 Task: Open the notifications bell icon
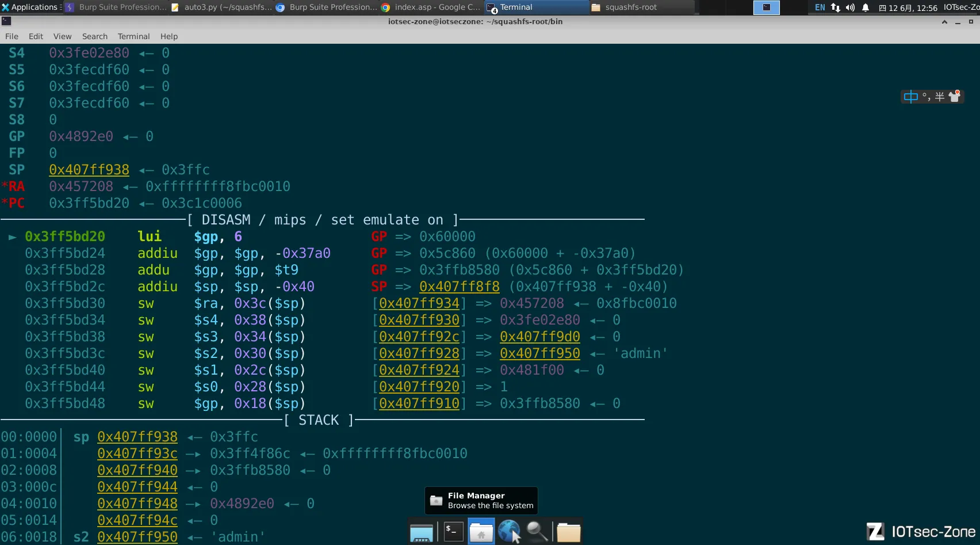(865, 7)
